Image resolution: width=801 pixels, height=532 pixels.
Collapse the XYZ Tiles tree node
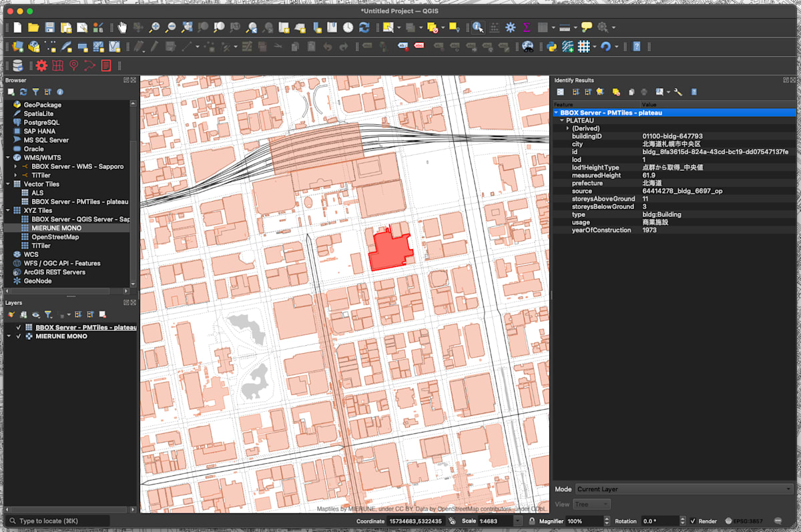click(x=8, y=210)
